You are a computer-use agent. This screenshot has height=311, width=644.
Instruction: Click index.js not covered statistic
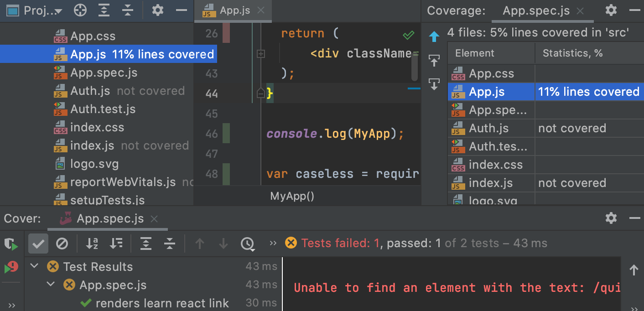[572, 183]
